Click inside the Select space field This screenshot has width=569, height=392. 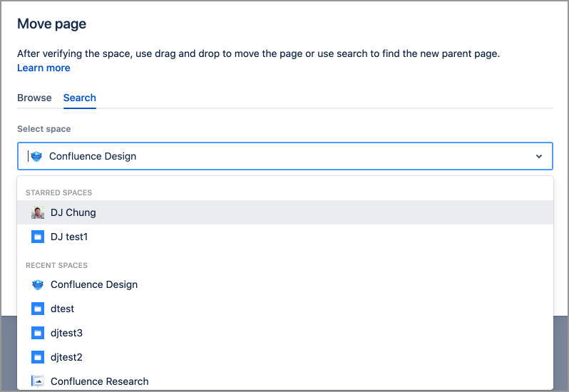click(285, 156)
